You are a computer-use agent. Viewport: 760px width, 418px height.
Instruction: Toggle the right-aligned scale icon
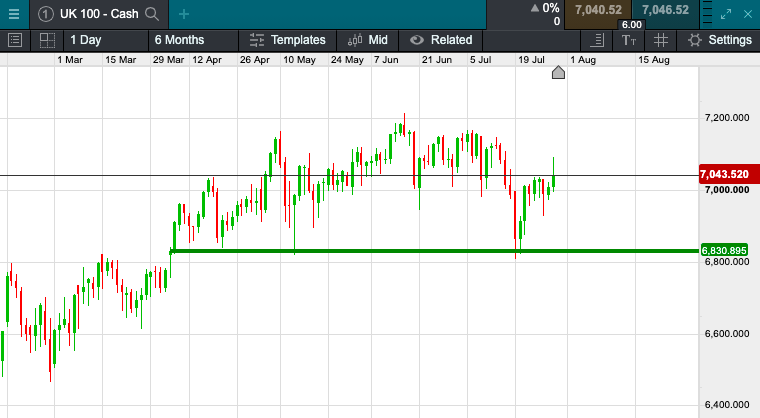click(597, 40)
